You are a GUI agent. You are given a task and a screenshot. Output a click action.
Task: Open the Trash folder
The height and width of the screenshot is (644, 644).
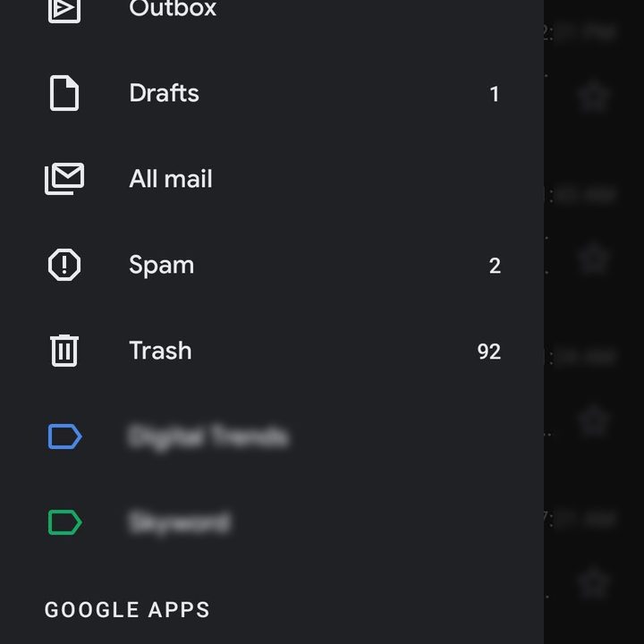click(x=160, y=351)
